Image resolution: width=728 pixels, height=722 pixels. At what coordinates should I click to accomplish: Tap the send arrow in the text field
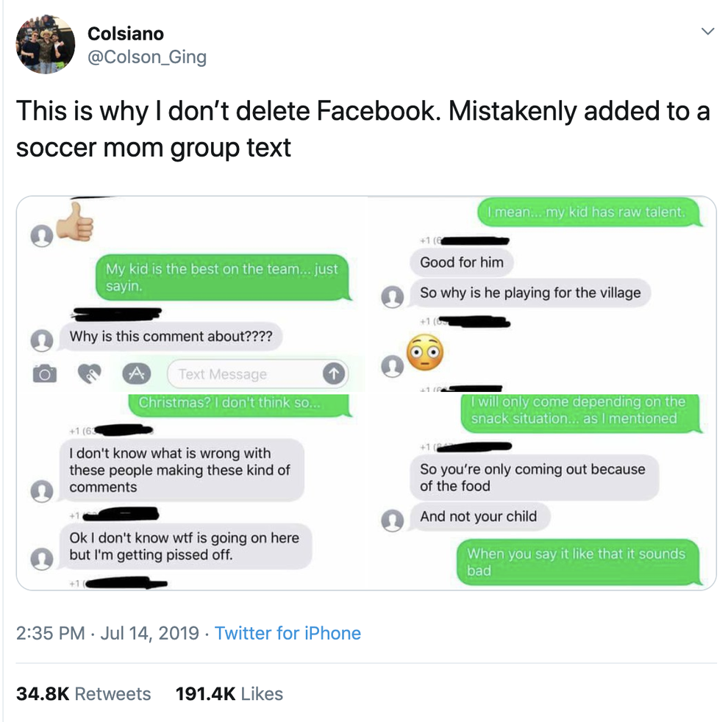(x=333, y=374)
